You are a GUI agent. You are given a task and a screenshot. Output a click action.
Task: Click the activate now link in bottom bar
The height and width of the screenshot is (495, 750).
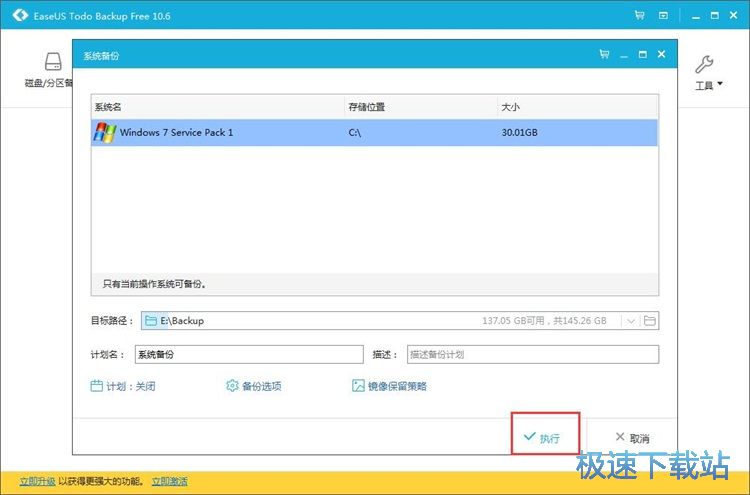(x=170, y=481)
